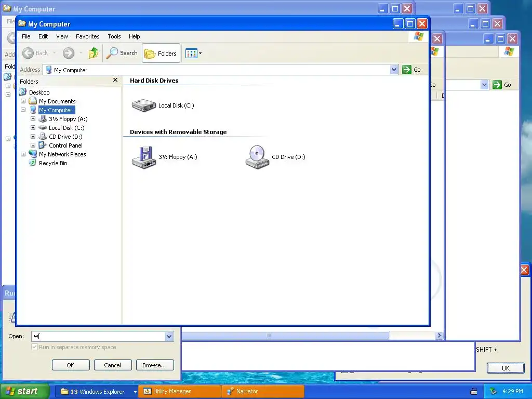532x399 pixels.
Task: Select CD Drive (D:) icon in content pane
Action: [257, 157]
